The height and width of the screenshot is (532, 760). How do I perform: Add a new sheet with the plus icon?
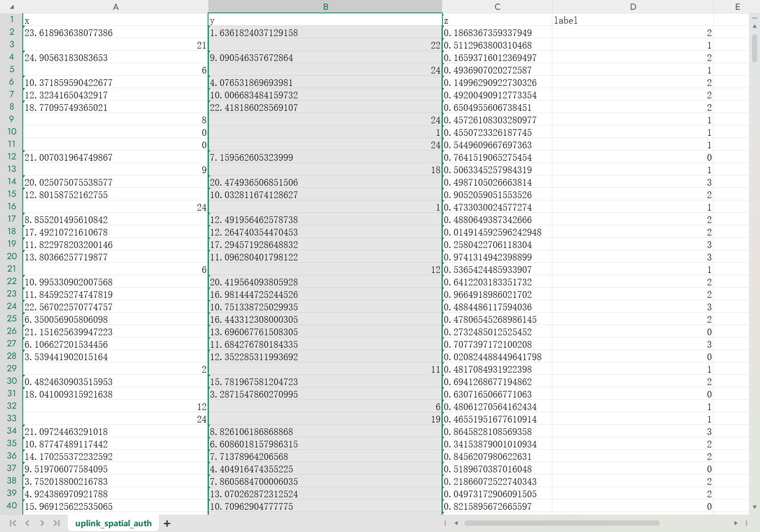pyautogui.click(x=167, y=524)
